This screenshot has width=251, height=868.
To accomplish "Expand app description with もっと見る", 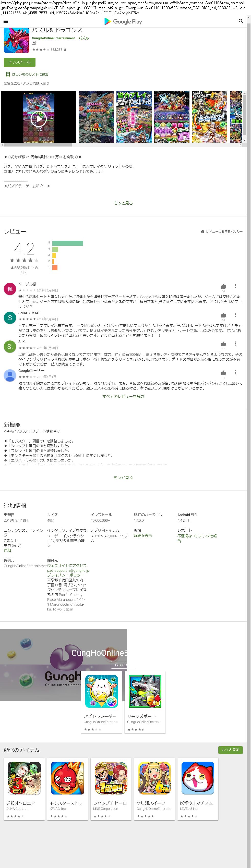I will pyautogui.click(x=123, y=203).
